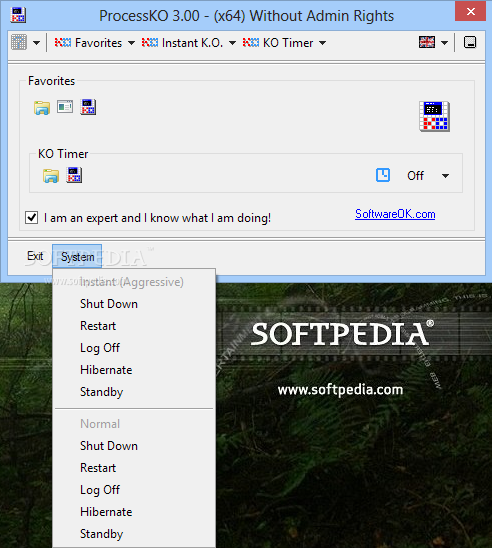Expand the language flag dropdown arrow
This screenshot has width=492, height=548.
coord(444,43)
